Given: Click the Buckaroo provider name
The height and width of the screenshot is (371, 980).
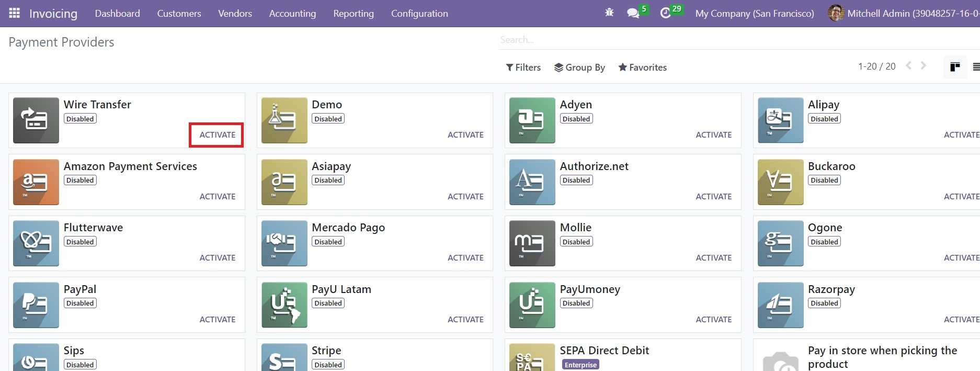Looking at the screenshot, I should tap(831, 166).
